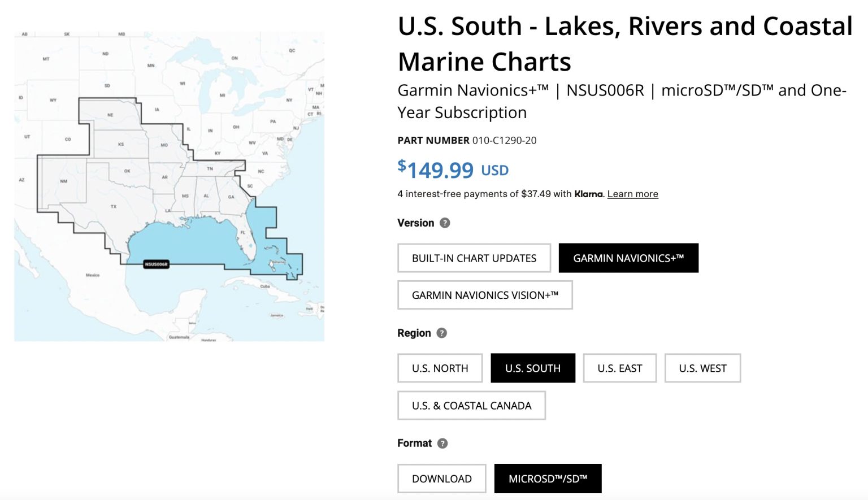Image resolution: width=868 pixels, height=500 pixels.
Task: Select the GARMIN NAVIONICS VISION+ version
Action: [x=484, y=295]
